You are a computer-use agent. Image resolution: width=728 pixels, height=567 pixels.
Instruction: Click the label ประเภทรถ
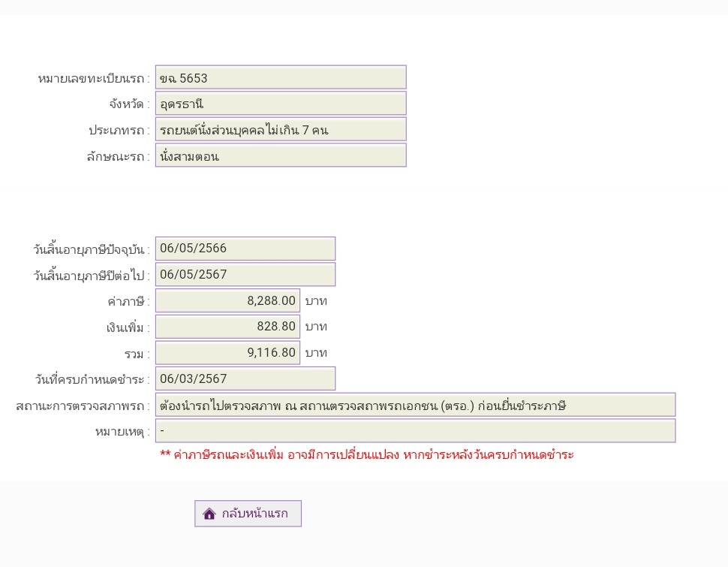point(119,130)
